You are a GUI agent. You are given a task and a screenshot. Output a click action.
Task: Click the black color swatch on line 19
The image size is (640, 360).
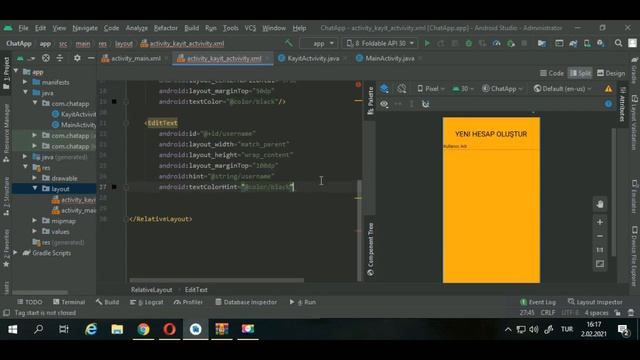click(x=114, y=101)
